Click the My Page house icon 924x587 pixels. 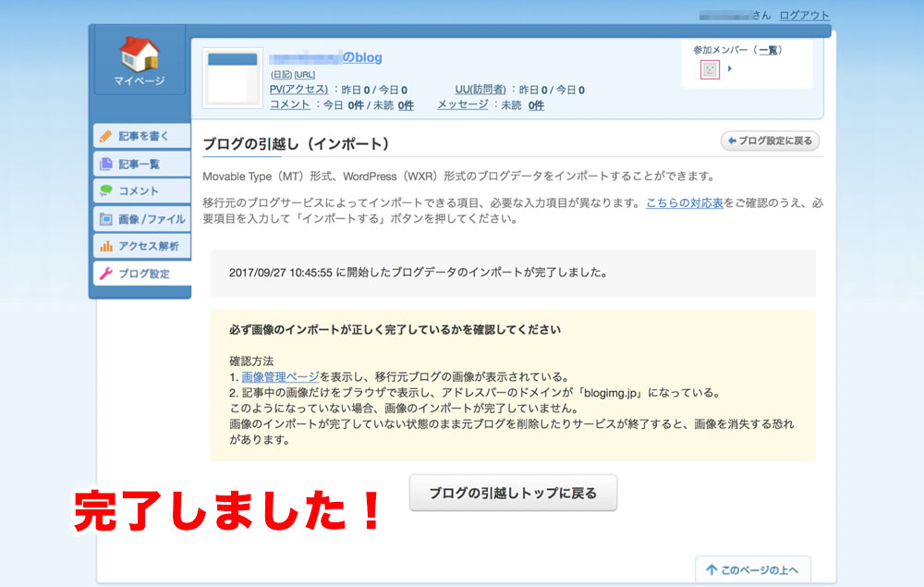tap(139, 55)
